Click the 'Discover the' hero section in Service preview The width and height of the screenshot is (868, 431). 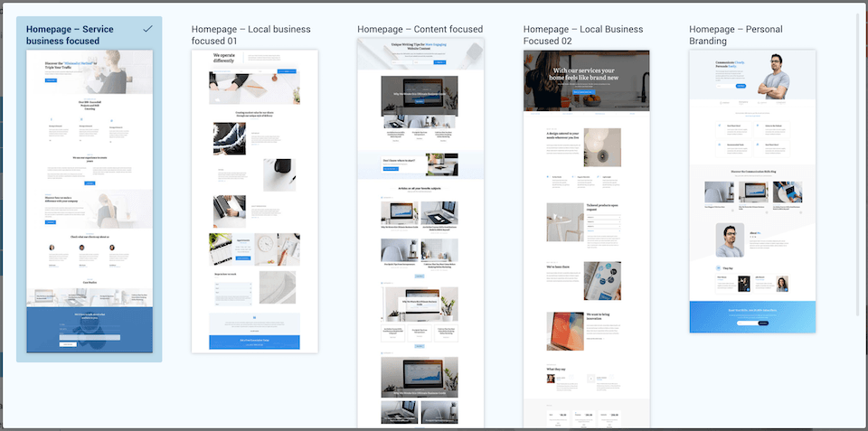click(x=90, y=71)
